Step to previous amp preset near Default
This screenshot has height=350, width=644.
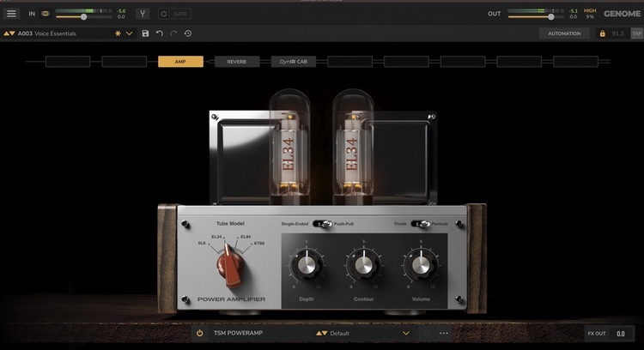coord(319,333)
